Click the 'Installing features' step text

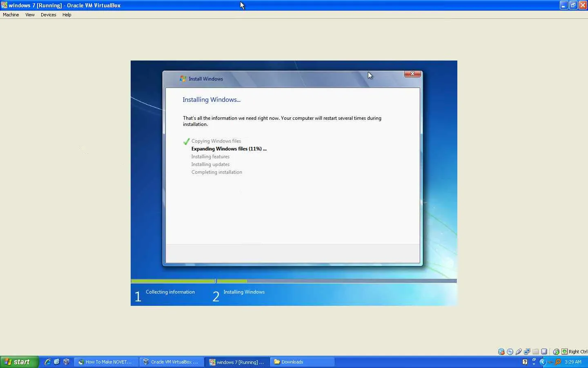point(210,157)
